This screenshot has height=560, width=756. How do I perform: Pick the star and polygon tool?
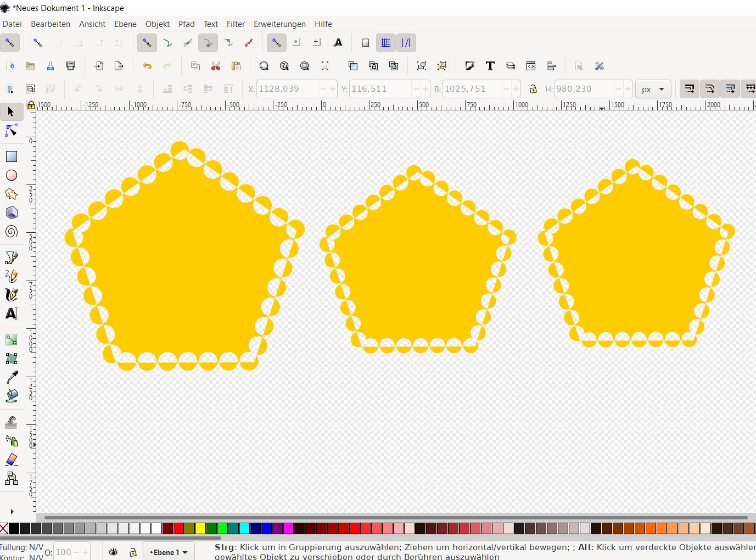pyautogui.click(x=11, y=194)
